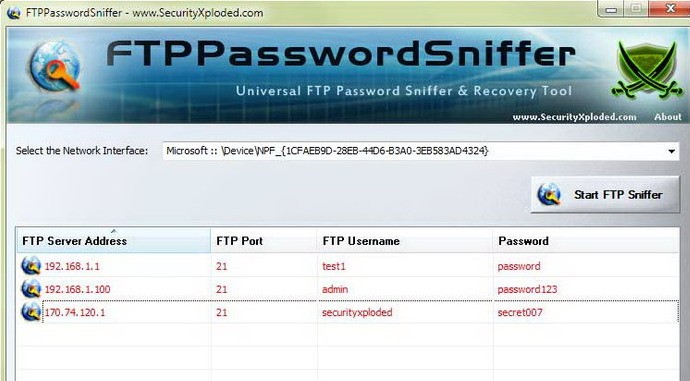Visit the www.SecurityXploded.com banner link
The height and width of the screenshot is (381, 690).
574,117
